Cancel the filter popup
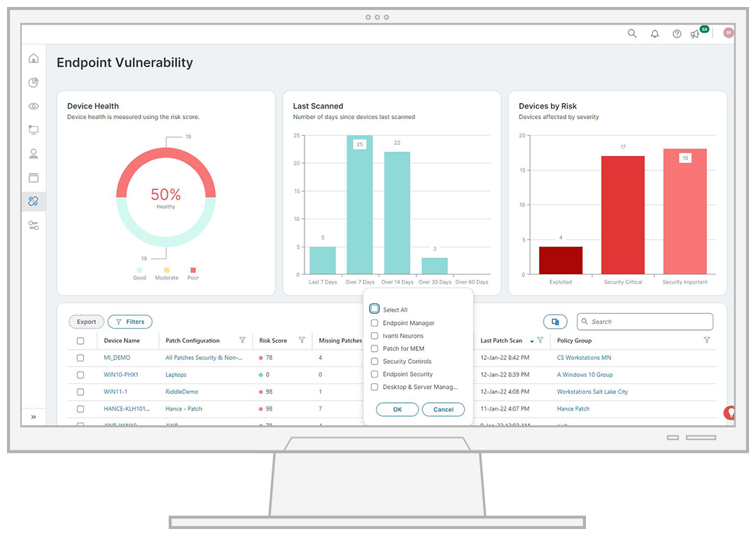The height and width of the screenshot is (536, 756). pos(443,409)
